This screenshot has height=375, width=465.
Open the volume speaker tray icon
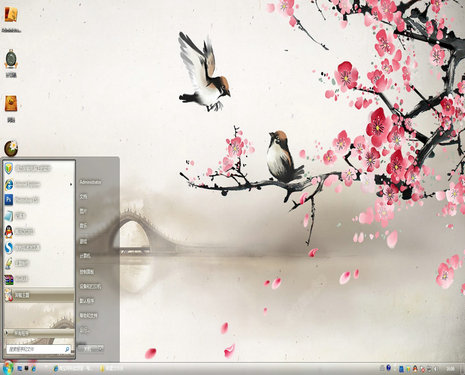(436, 369)
